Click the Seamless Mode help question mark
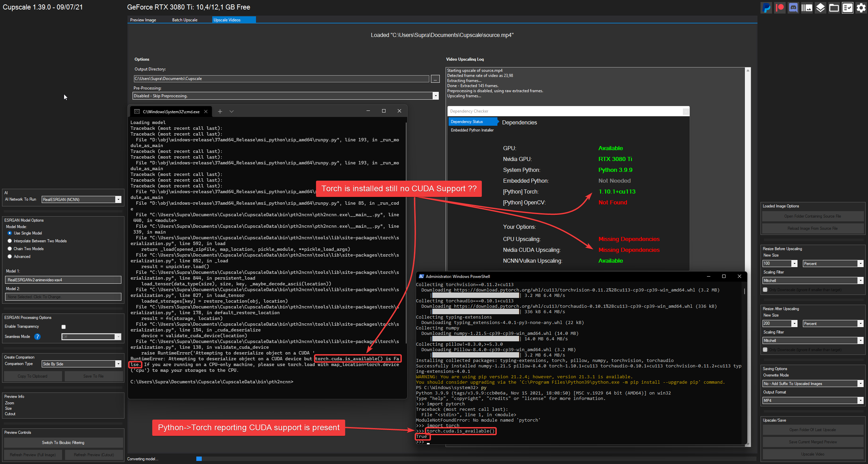868x464 pixels. 37,337
